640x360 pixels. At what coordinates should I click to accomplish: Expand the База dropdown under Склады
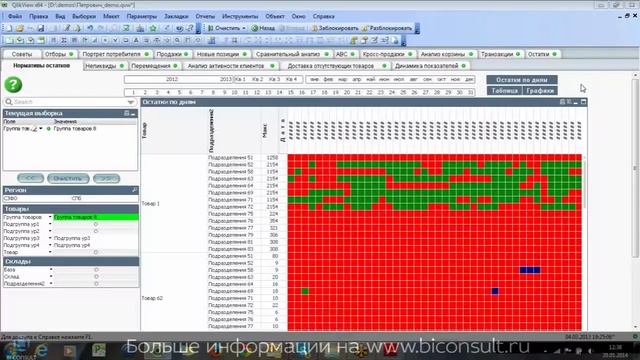pos(51,269)
